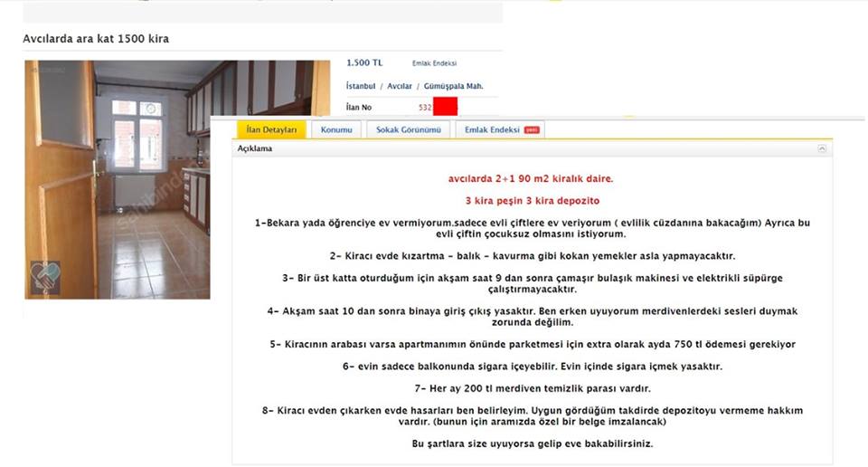Click rule 1 about Bekara yada öğrenciye
Image resolution: width=868 pixels, height=467 pixels.
tap(532, 228)
